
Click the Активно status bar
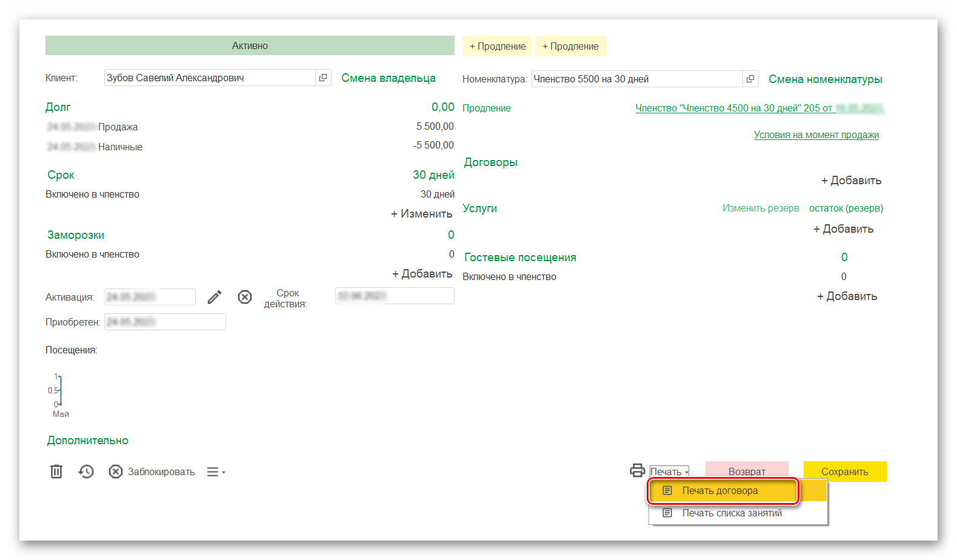[x=250, y=45]
